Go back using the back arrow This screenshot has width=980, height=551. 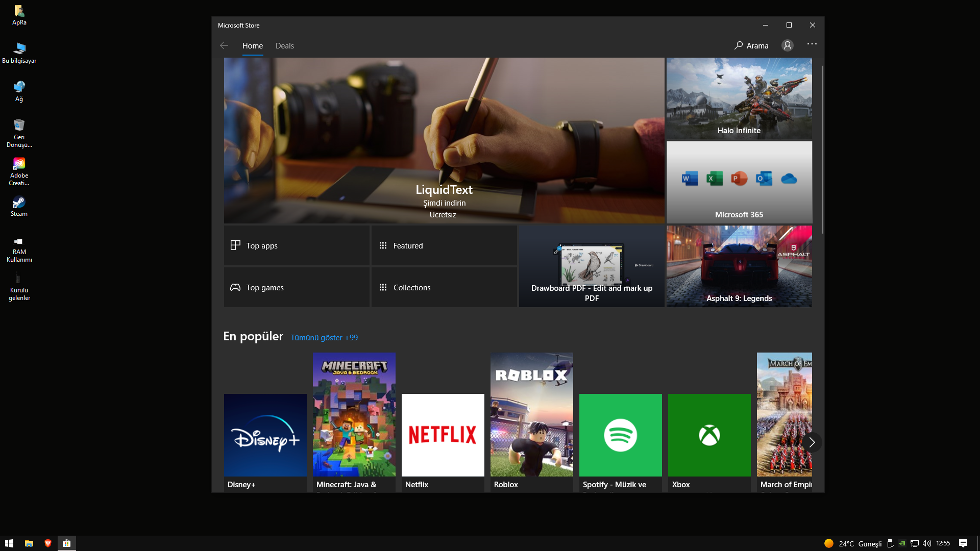click(224, 45)
